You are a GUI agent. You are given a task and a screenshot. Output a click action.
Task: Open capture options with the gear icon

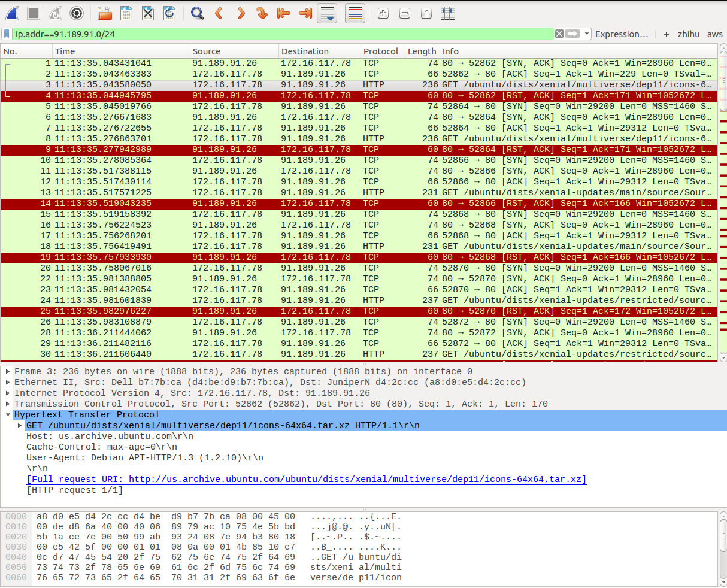77,13
